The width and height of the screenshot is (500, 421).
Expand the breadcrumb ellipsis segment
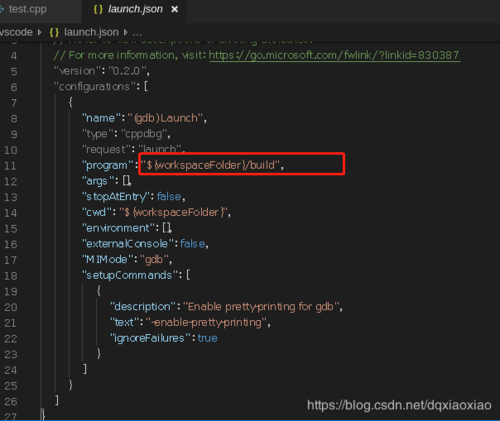coord(137,33)
